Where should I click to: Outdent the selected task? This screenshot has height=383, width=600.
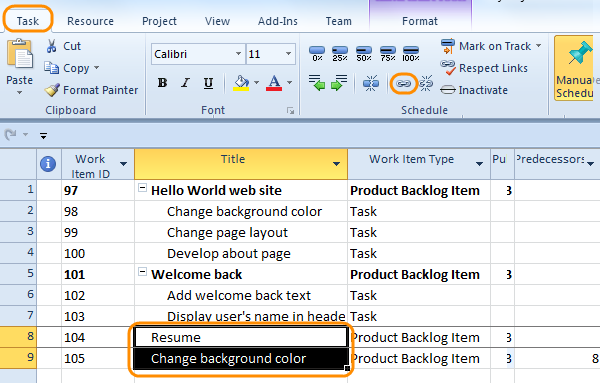pos(317,83)
